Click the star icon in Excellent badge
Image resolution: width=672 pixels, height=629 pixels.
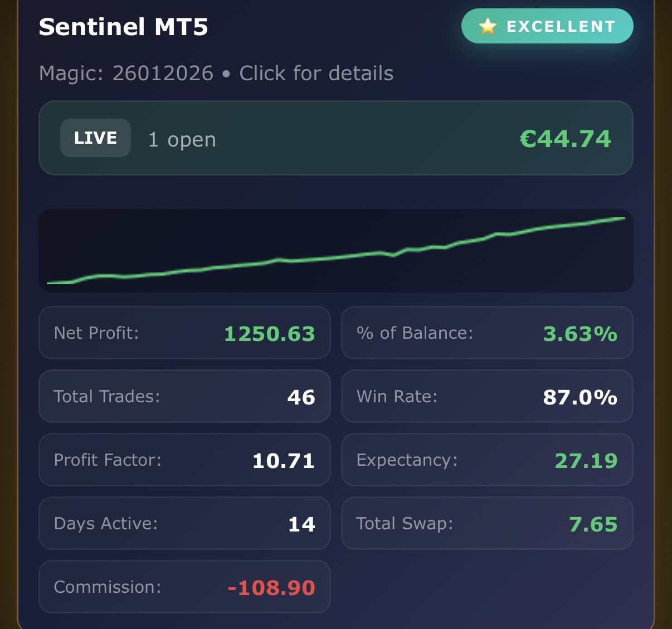point(488,26)
